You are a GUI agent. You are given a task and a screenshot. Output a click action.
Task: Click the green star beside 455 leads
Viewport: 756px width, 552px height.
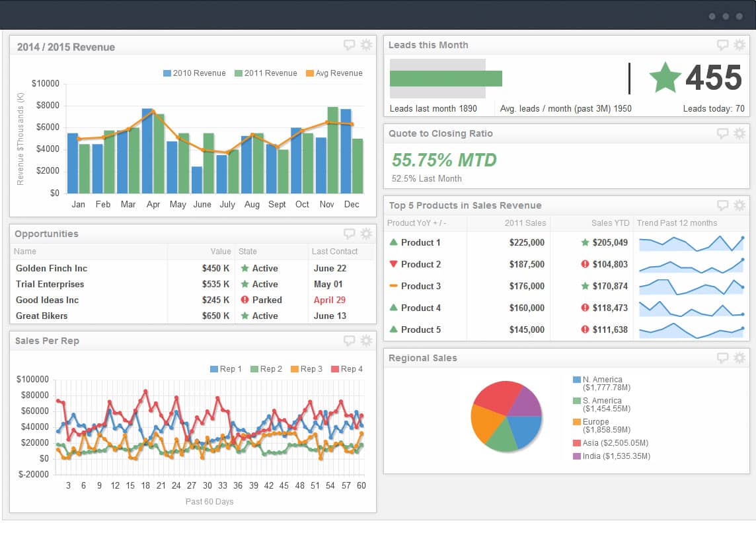664,78
